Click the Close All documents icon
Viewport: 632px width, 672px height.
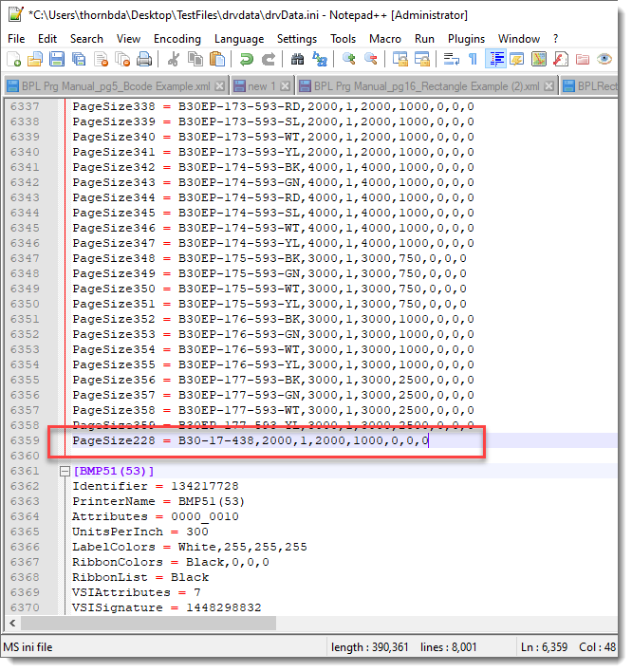pos(123,59)
